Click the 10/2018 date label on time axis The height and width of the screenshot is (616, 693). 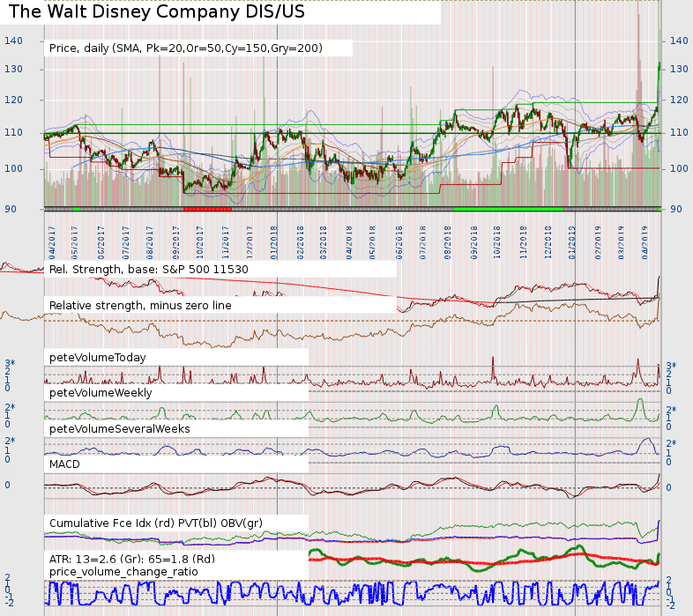pos(497,242)
